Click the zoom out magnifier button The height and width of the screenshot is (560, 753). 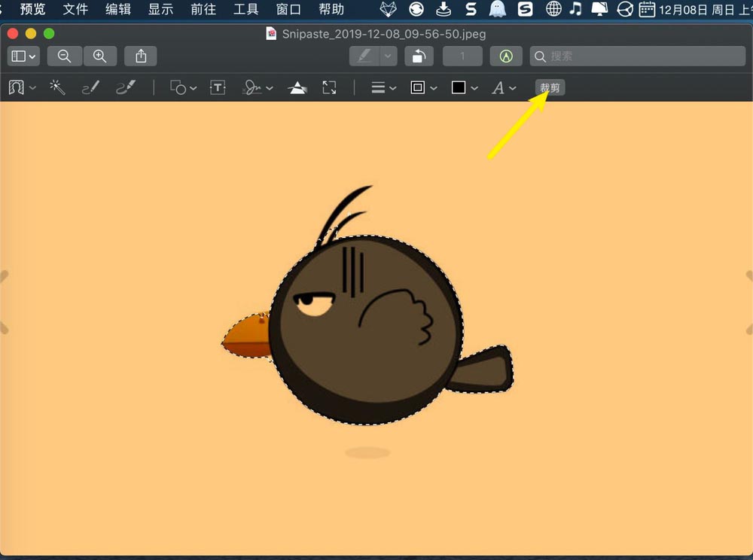point(64,56)
